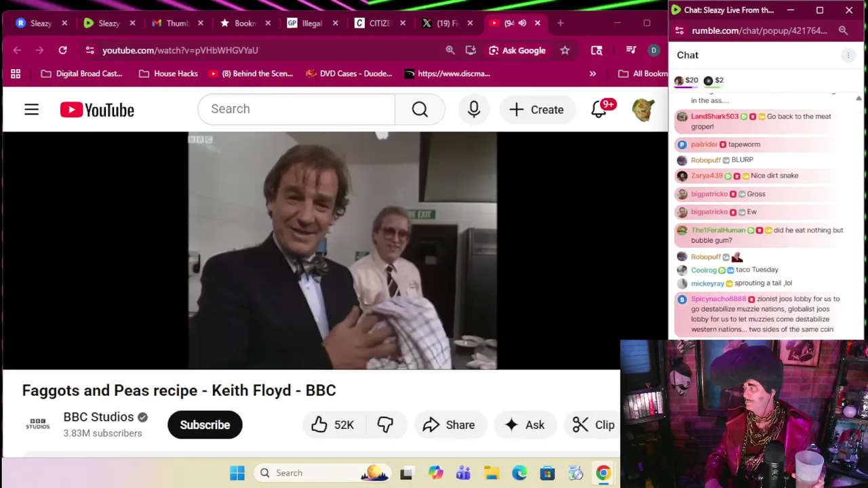Click LandShark503 username in chat

tap(715, 117)
